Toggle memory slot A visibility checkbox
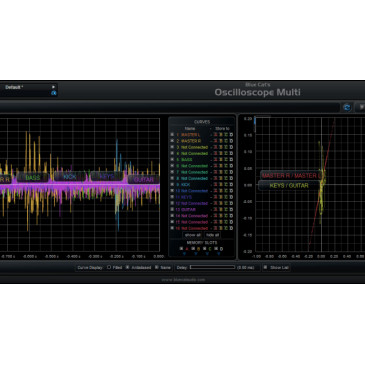This screenshot has width=365, height=365. coord(181,248)
